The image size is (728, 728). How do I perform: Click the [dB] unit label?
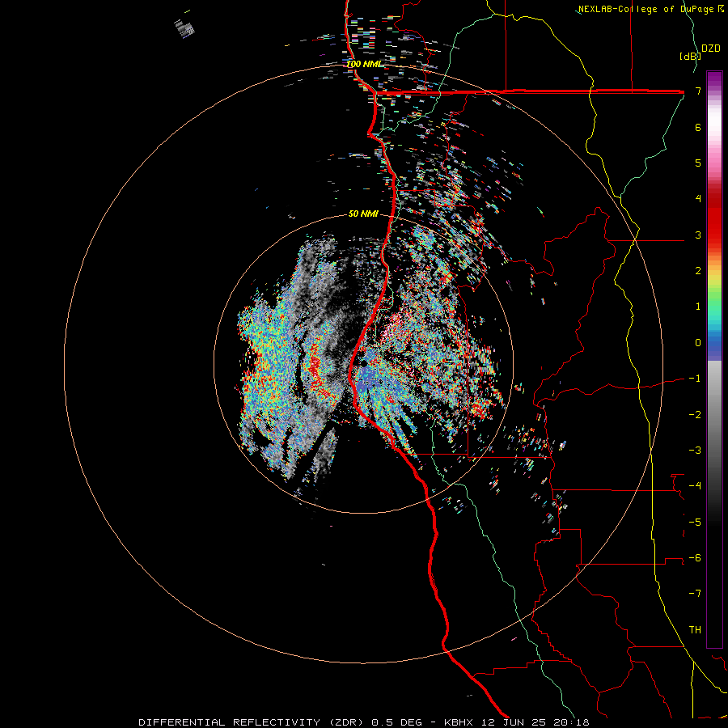[689, 56]
